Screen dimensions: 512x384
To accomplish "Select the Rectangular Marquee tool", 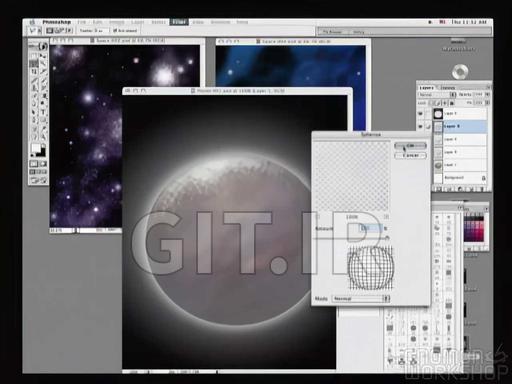I will 34,55.
